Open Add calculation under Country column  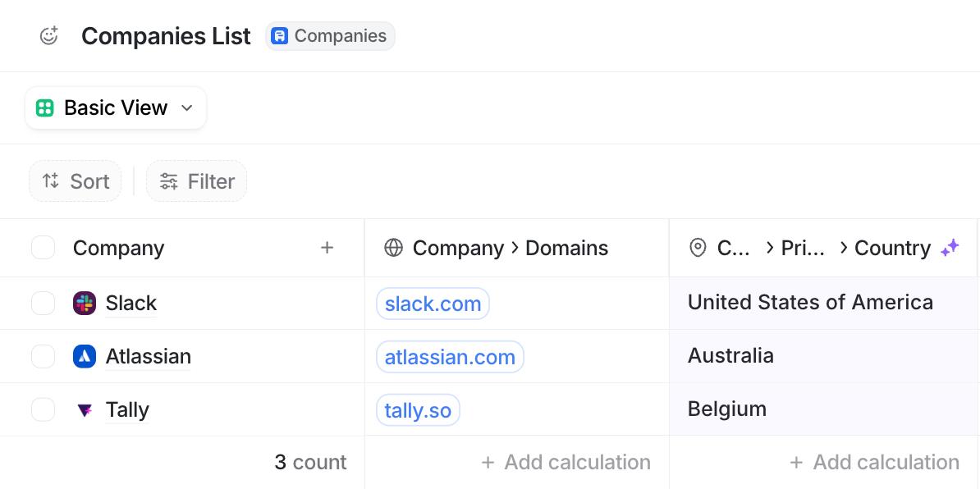(x=874, y=462)
